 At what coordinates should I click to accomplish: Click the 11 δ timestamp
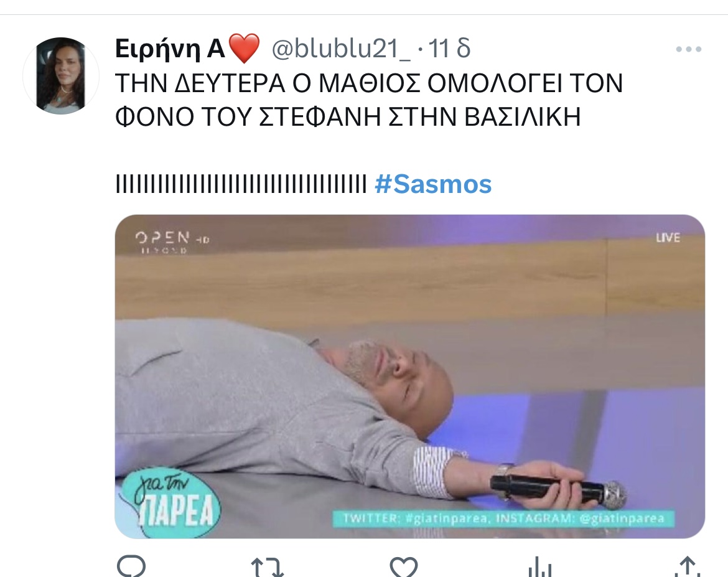click(x=449, y=49)
